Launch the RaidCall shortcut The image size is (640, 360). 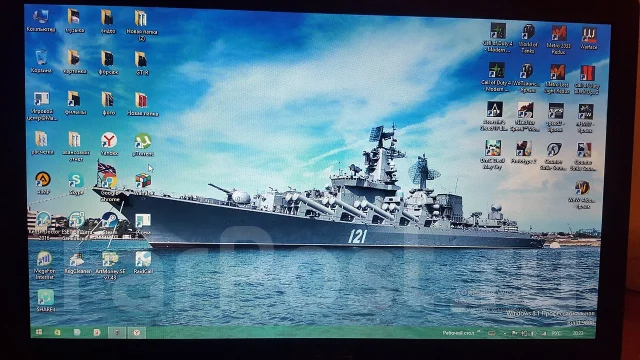pyautogui.click(x=143, y=262)
